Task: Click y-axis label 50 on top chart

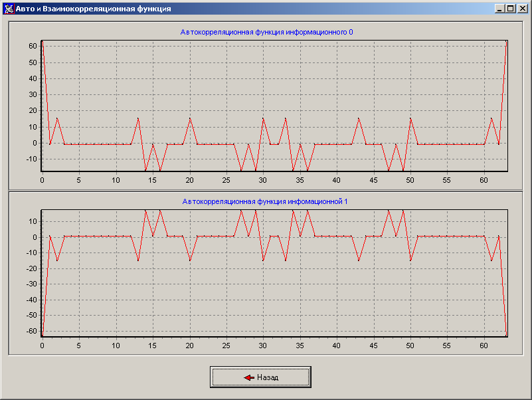Action: tap(33, 62)
